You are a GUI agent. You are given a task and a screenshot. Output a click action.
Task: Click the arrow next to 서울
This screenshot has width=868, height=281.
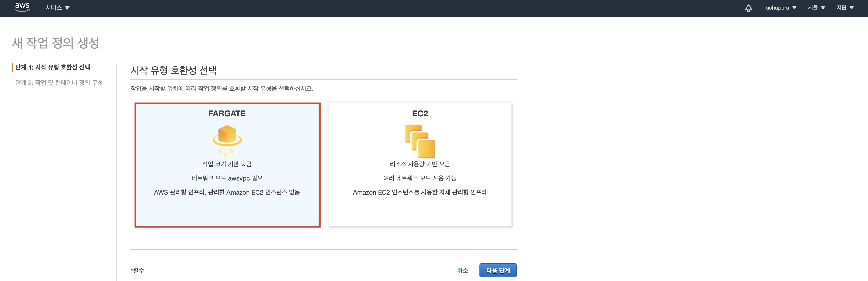pos(823,8)
